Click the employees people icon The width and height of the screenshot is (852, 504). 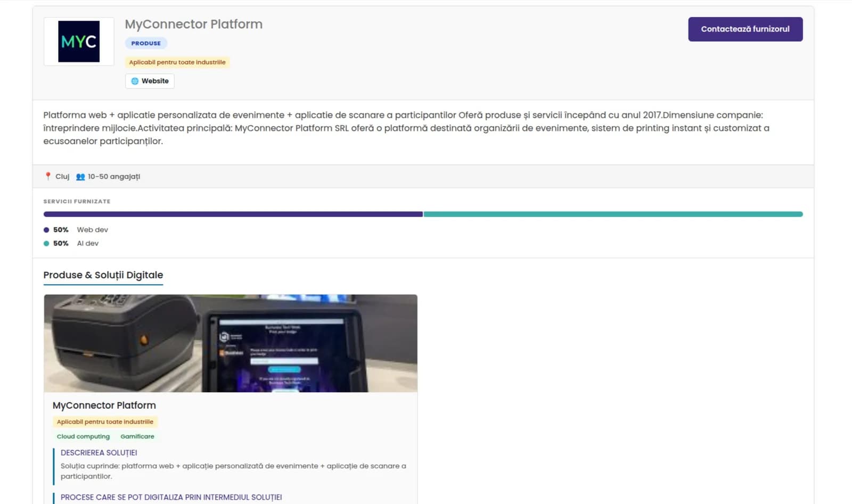pos(80,177)
